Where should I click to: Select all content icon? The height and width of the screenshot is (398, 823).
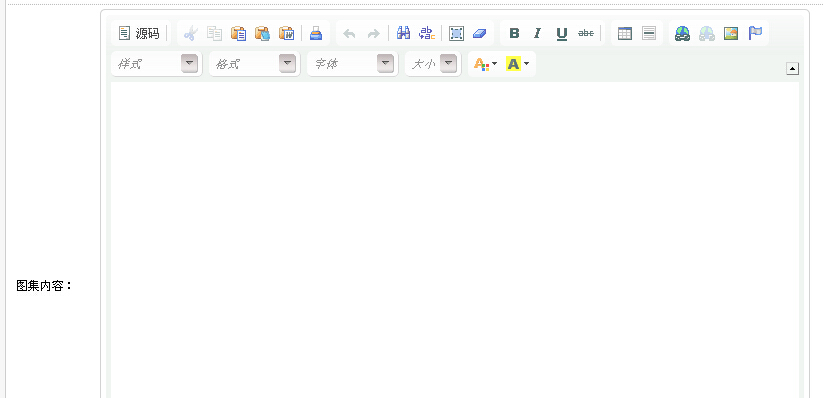click(x=457, y=34)
